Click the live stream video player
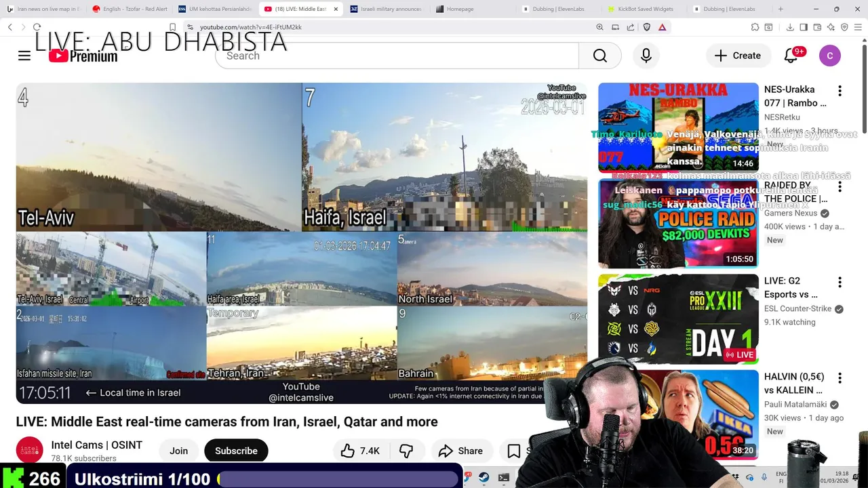The height and width of the screenshot is (488, 868). (x=302, y=243)
